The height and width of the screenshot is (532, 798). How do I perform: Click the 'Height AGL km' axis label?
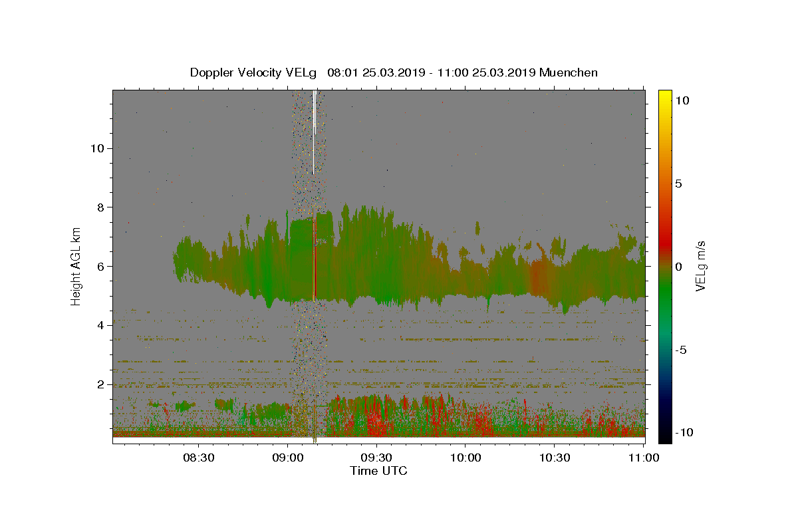point(76,266)
